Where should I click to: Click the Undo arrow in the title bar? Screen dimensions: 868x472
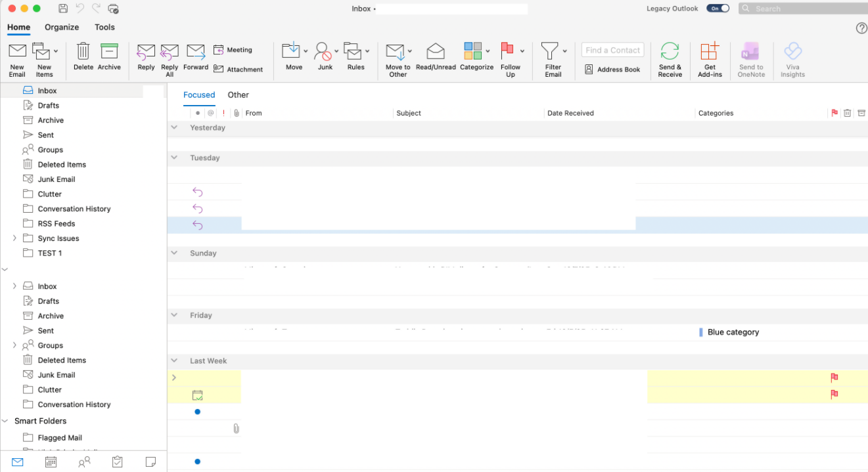[x=80, y=9]
